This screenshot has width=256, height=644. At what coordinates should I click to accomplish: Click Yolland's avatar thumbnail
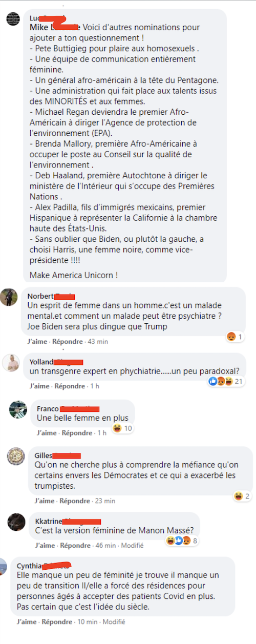[x=11, y=363]
